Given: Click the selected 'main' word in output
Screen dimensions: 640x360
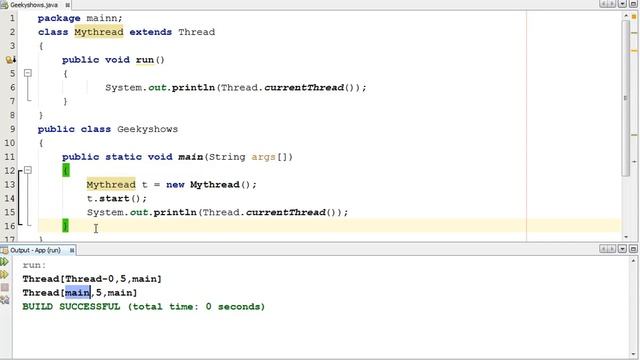Looking at the screenshot, I should point(78,293).
